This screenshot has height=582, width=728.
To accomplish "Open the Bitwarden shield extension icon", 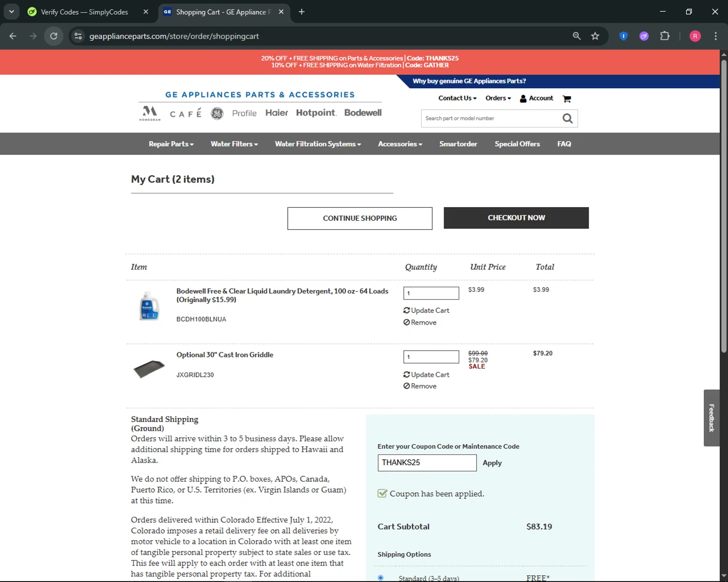I will pos(624,36).
